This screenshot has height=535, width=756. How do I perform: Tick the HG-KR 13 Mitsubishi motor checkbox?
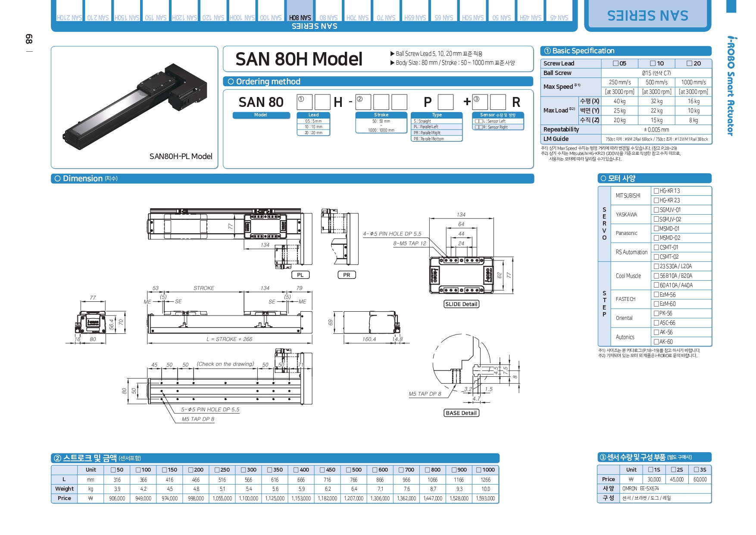[x=656, y=191]
